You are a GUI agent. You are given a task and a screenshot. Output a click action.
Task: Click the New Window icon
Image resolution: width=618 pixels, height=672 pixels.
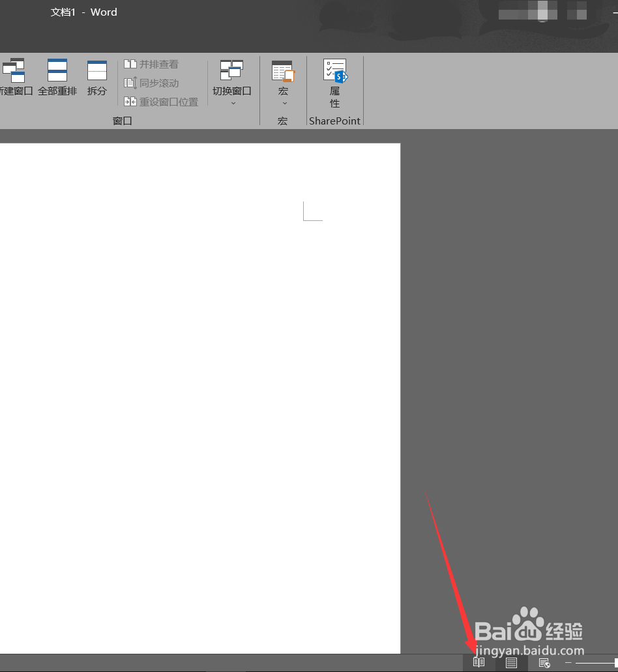pos(14,70)
